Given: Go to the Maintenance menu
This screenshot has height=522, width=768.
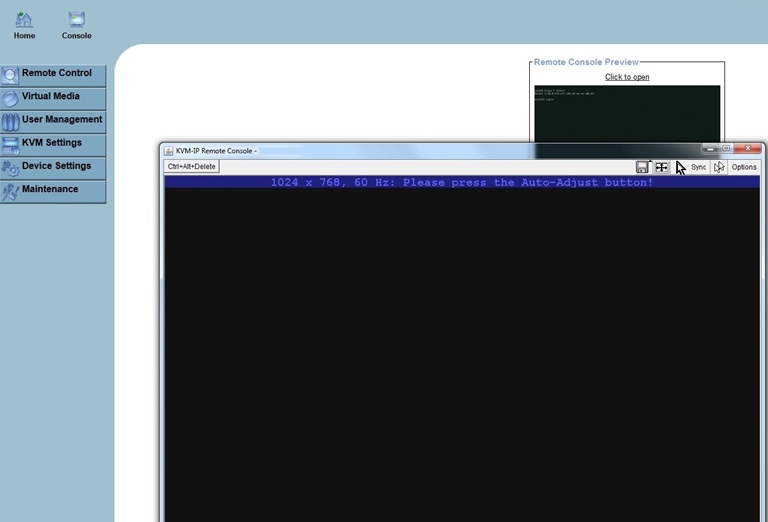Looking at the screenshot, I should [54, 189].
